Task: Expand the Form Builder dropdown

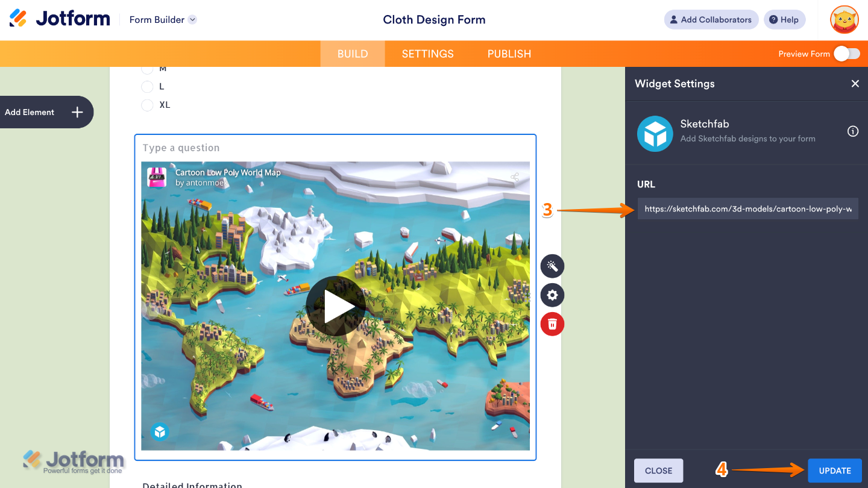Action: (192, 19)
